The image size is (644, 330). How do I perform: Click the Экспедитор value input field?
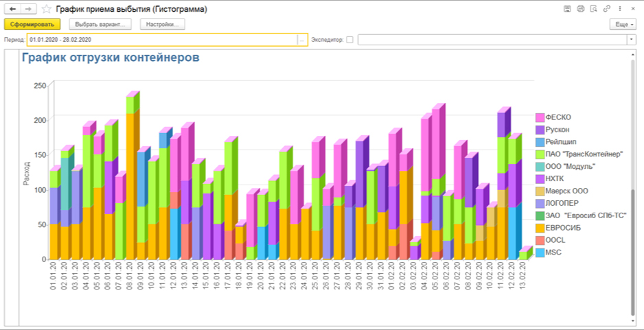point(492,40)
